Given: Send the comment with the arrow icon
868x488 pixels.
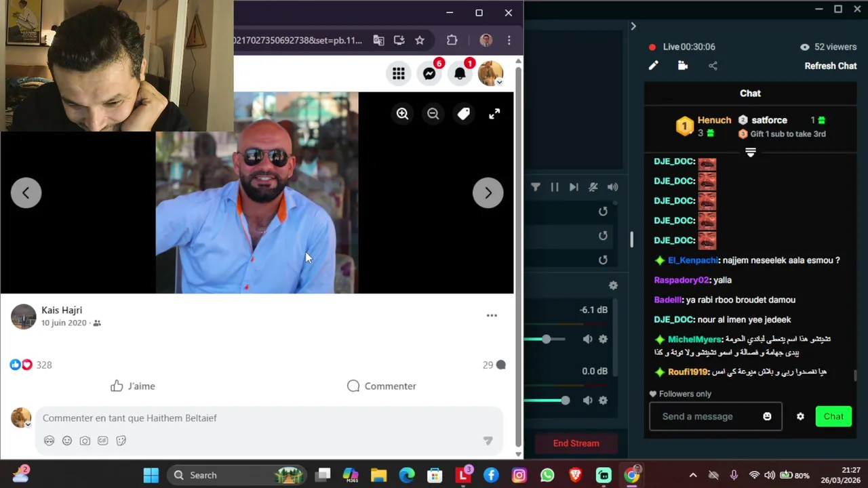Looking at the screenshot, I should [x=488, y=441].
